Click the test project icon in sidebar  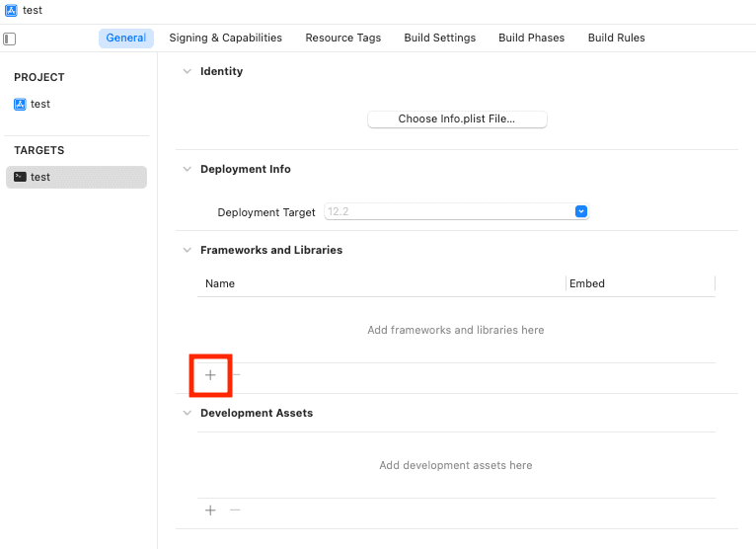20,104
